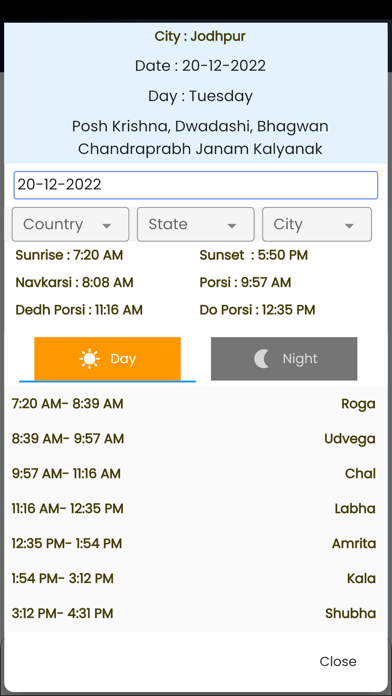Click Porsi : 9:57 AM text
The height and width of the screenshot is (696, 392).
pos(245,283)
